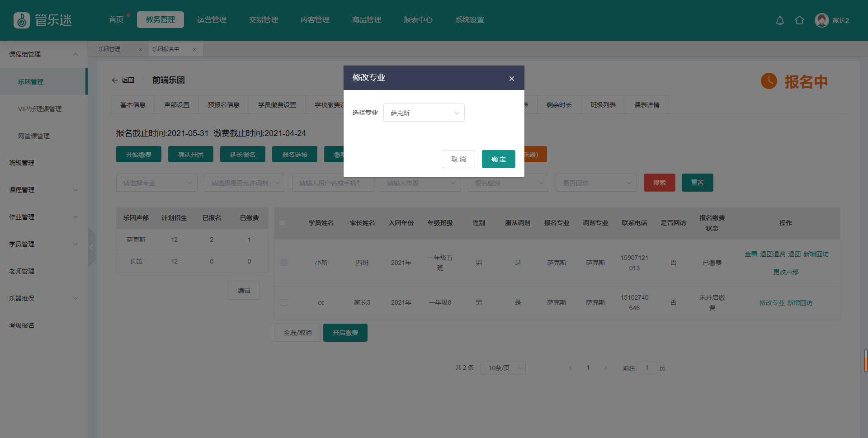Click the 管乐迷 logo icon
This screenshot has width=868, height=438.
21,20
